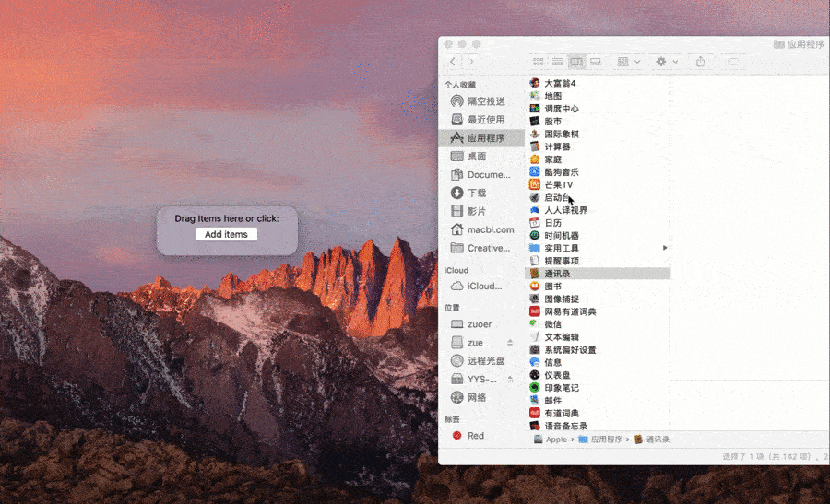Screen dimensions: 830x504
Task: Open 桌面 in the sidebar
Action: pos(481,156)
